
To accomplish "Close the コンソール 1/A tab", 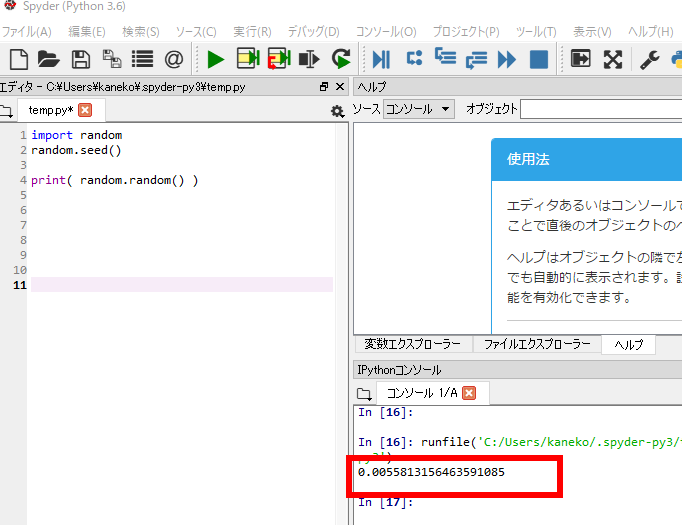I will (x=469, y=393).
